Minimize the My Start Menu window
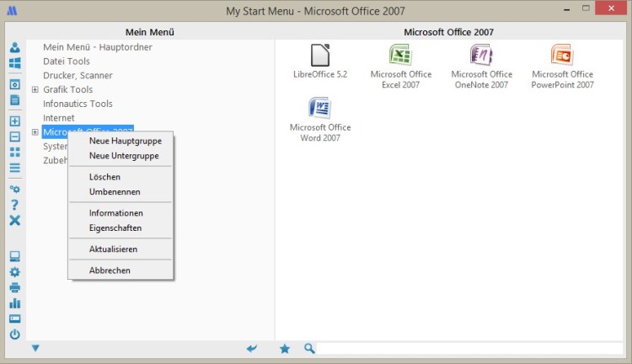 [x=567, y=8]
